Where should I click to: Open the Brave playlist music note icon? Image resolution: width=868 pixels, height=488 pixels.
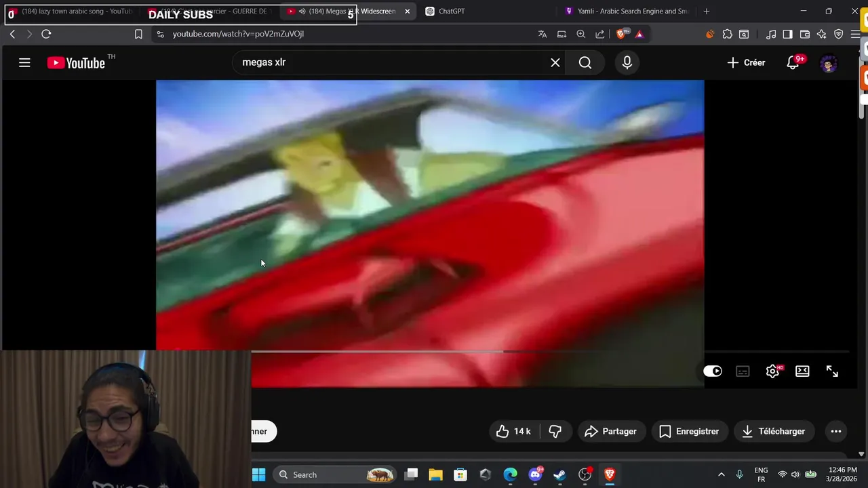[x=771, y=34]
